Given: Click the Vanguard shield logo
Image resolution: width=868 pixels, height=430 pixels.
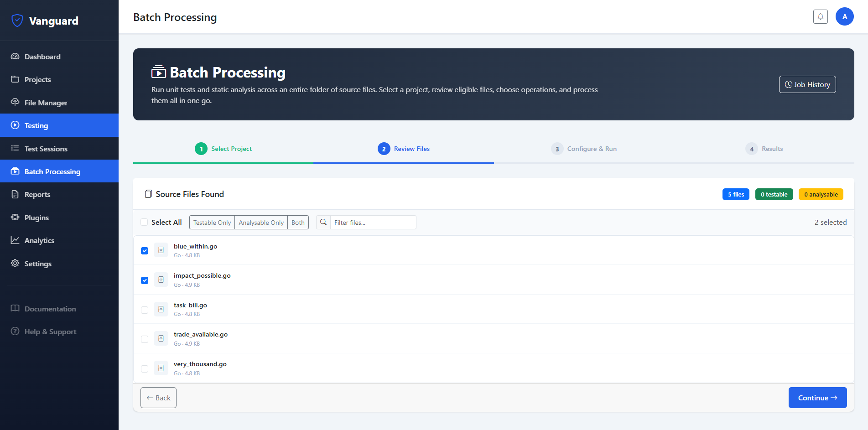Looking at the screenshot, I should pos(17,20).
